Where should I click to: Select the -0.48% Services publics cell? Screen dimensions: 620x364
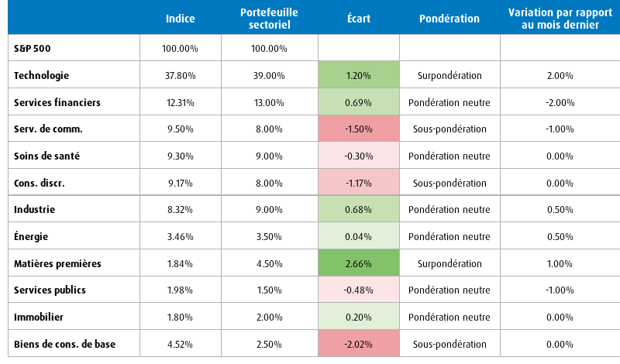pos(359,290)
